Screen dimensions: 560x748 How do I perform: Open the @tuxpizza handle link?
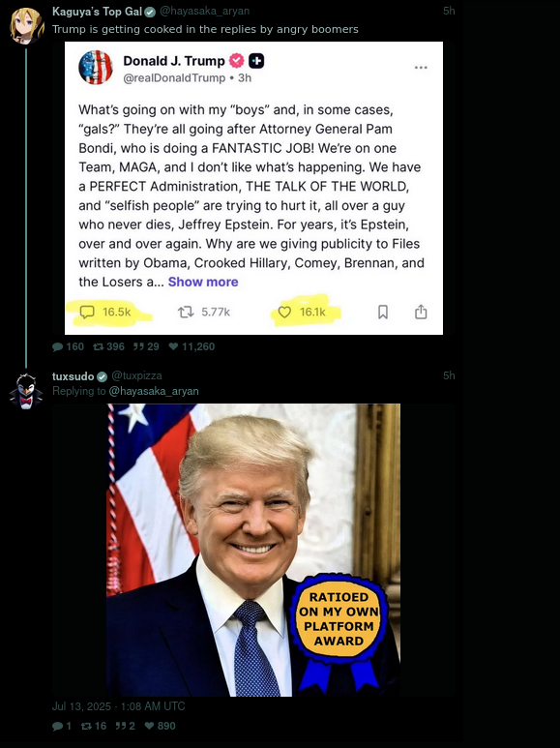click(x=137, y=375)
